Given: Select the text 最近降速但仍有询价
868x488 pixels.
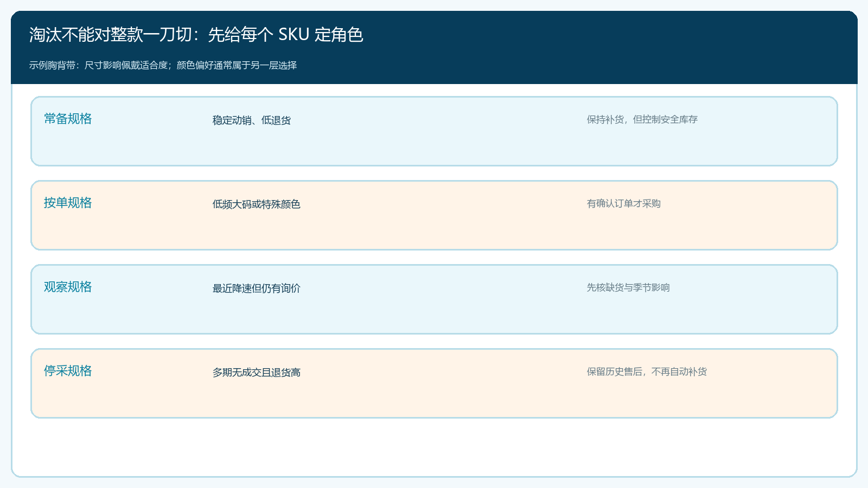Looking at the screenshot, I should (x=257, y=288).
